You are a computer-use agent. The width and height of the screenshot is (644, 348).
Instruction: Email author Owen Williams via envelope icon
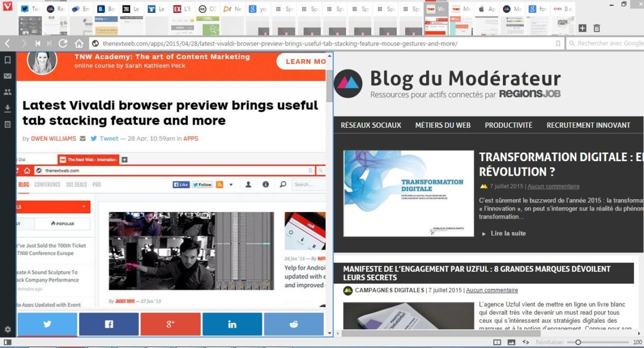click(x=83, y=139)
